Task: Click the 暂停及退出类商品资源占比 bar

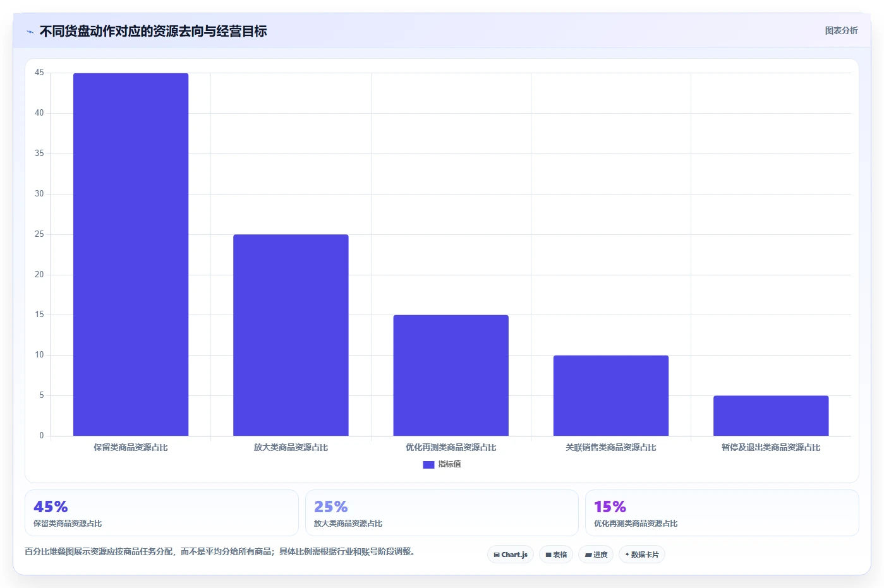Action: (x=771, y=416)
